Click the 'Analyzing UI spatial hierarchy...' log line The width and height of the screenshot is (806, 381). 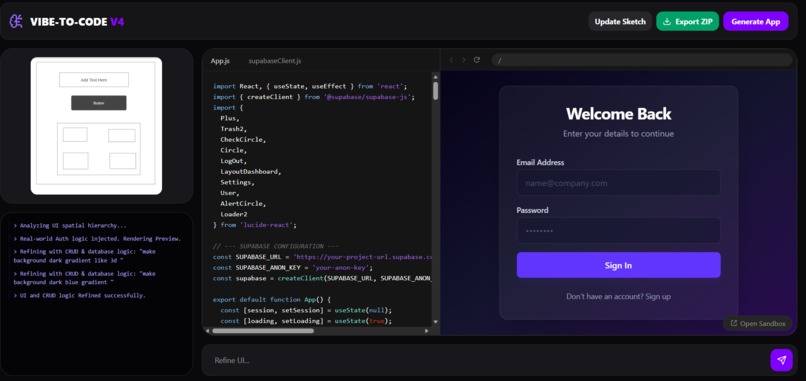pyautogui.click(x=70, y=225)
